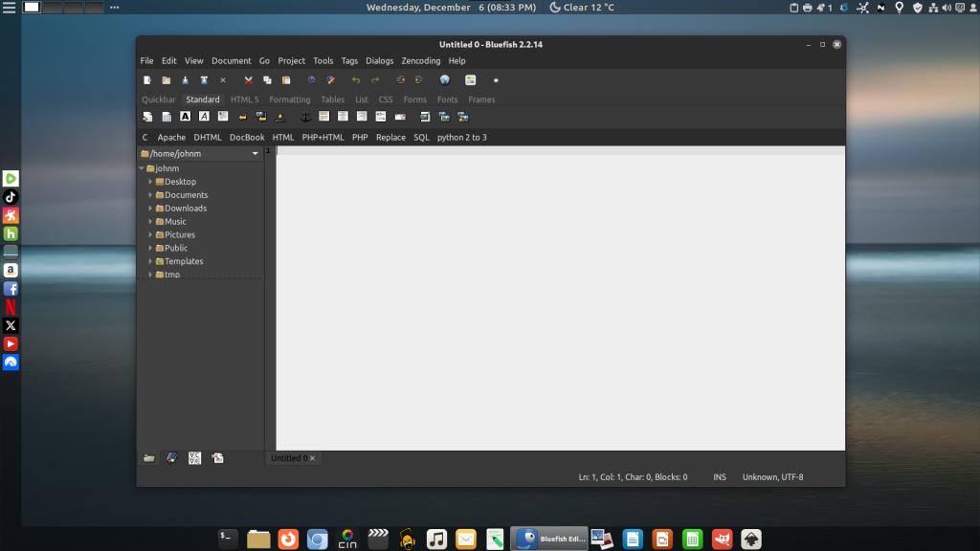Click the Undo arrow icon
980x551 pixels.
(356, 80)
